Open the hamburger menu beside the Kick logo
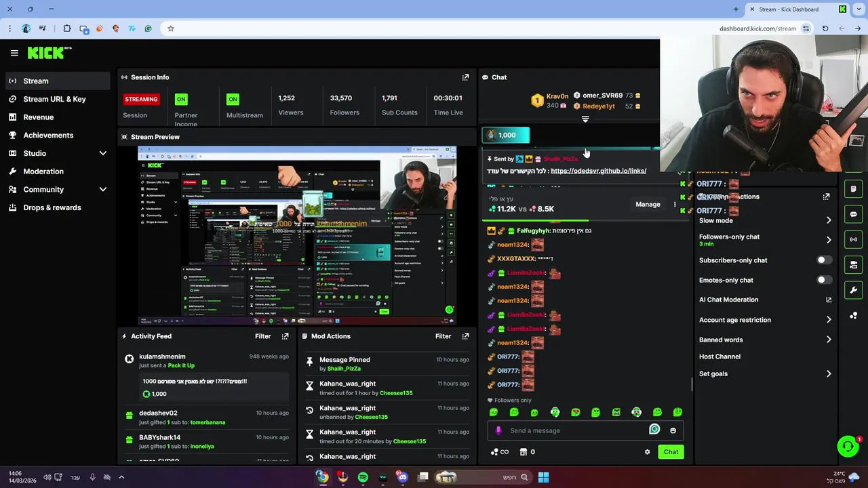The image size is (868, 488). (x=14, y=53)
